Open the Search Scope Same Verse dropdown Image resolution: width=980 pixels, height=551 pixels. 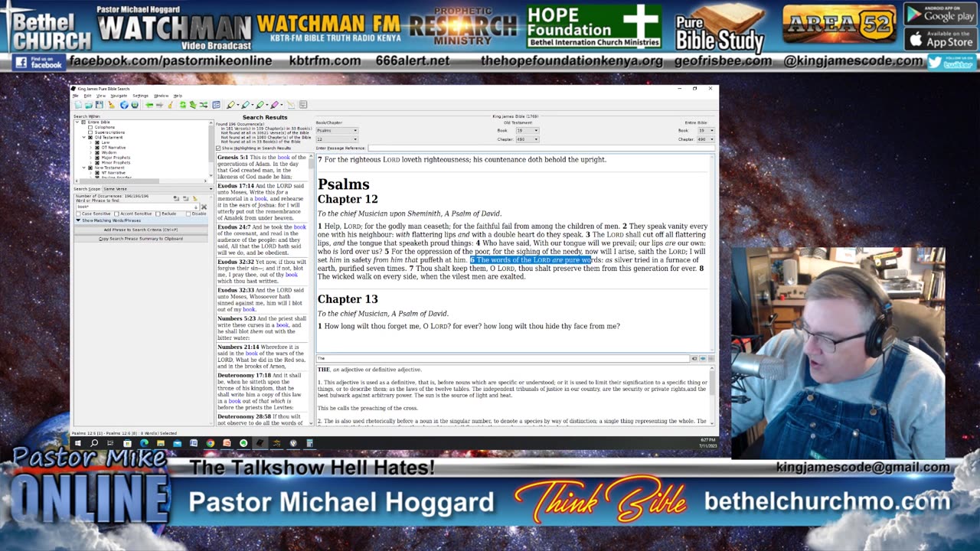[x=158, y=189]
